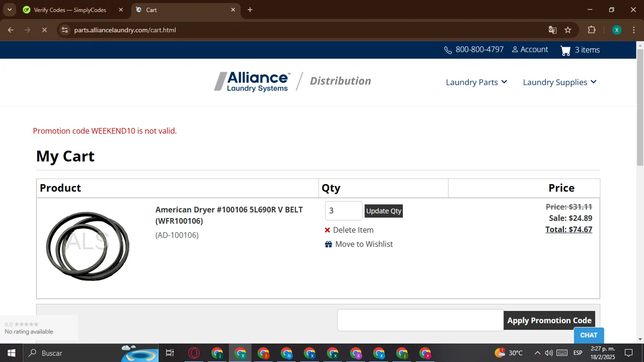Open the volume control in system tray
The height and width of the screenshot is (362, 644).
tap(549, 353)
